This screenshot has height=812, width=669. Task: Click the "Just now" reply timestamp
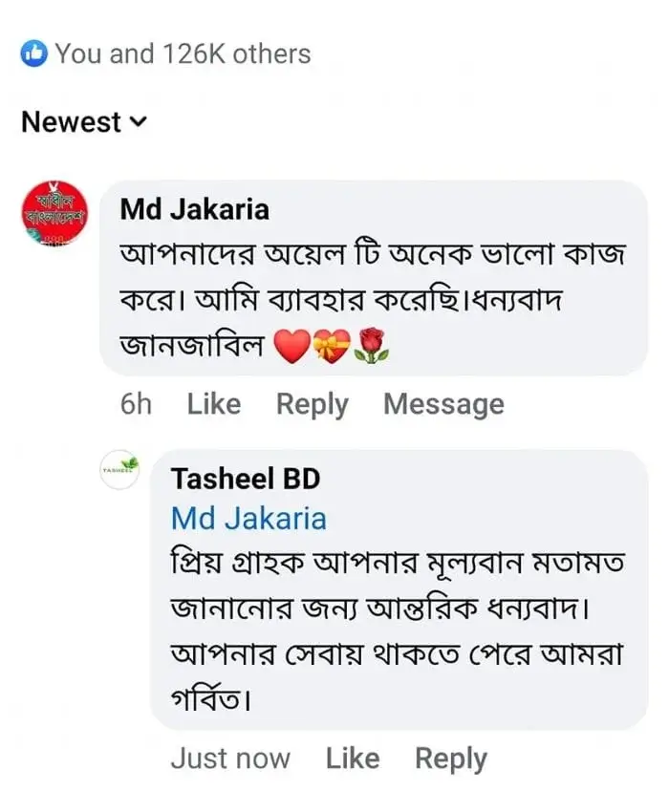[230, 759]
